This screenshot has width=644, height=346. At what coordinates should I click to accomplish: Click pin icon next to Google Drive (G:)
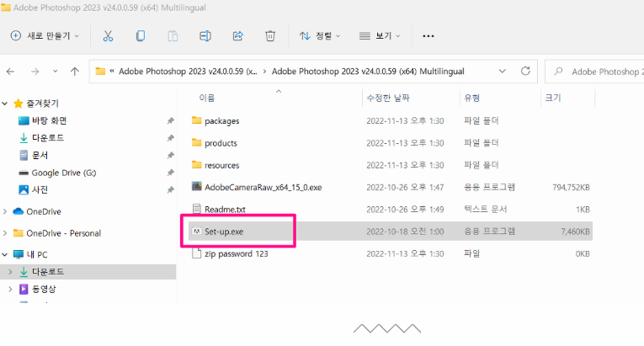click(x=170, y=173)
